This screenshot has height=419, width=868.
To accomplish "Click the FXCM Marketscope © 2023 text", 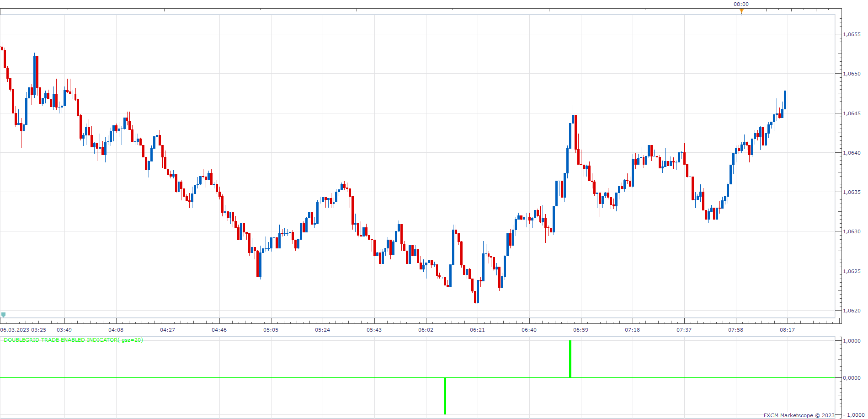I will [799, 415].
